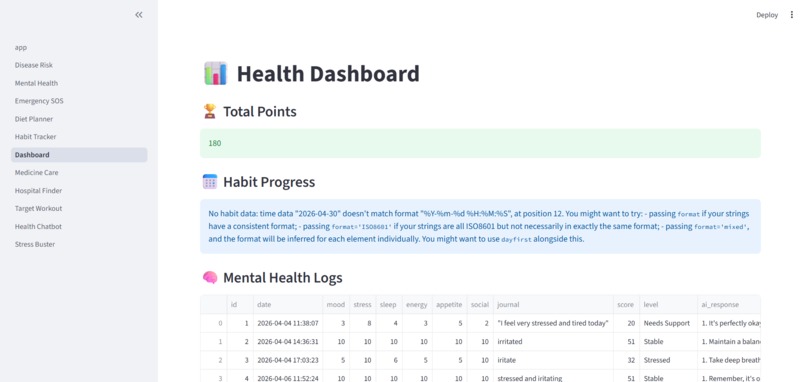The width and height of the screenshot is (806, 382).
Task: Click the level column header
Action: [668, 304]
